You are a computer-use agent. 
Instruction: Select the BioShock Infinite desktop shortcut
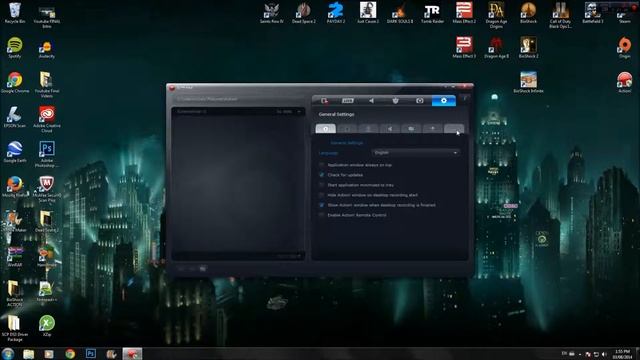point(528,82)
